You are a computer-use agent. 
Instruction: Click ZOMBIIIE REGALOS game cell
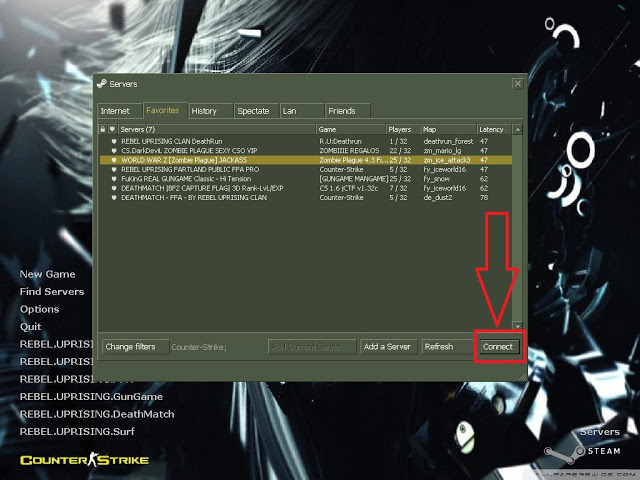pos(349,151)
